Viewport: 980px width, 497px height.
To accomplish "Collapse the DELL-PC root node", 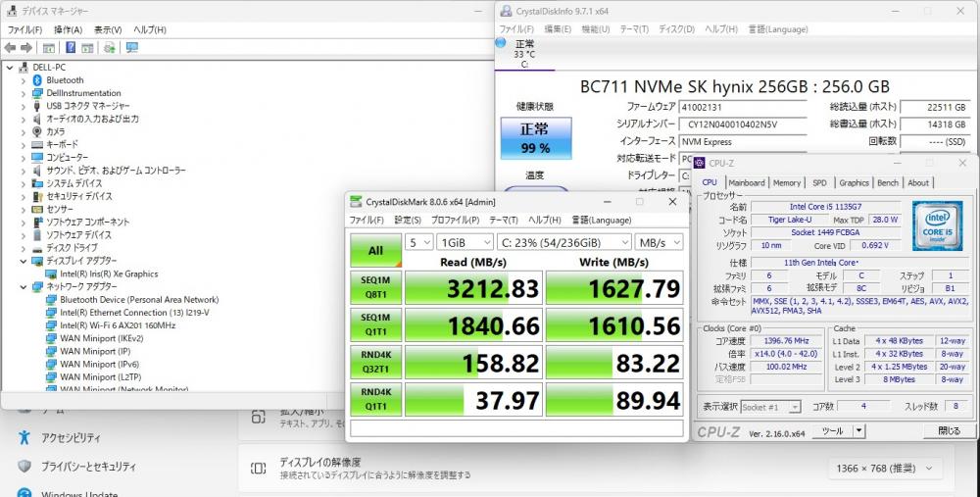I will [10, 67].
